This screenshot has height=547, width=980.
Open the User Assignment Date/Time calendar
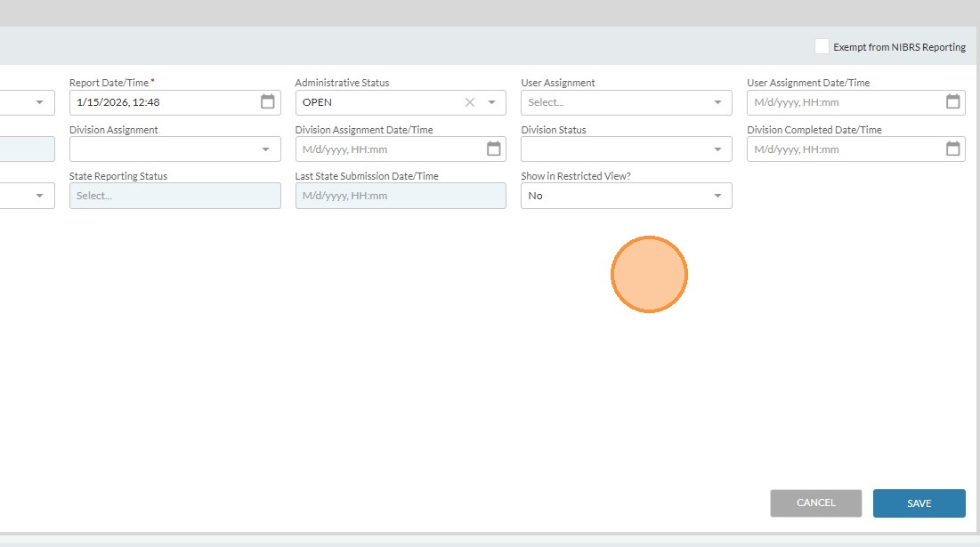pyautogui.click(x=952, y=102)
